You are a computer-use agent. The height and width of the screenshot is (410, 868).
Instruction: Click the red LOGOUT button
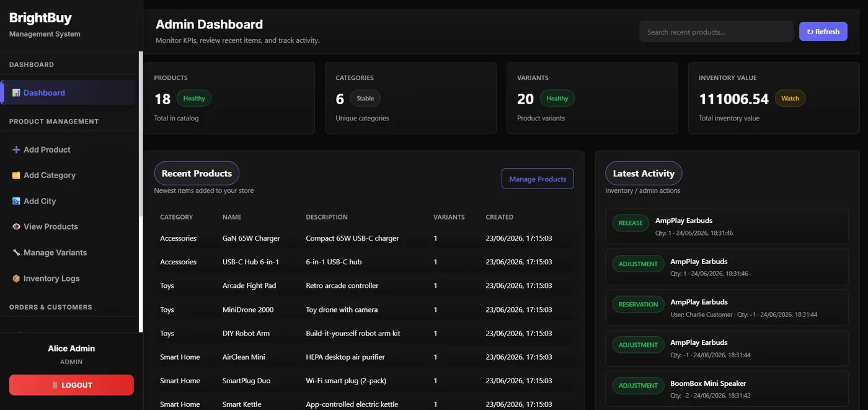click(71, 385)
